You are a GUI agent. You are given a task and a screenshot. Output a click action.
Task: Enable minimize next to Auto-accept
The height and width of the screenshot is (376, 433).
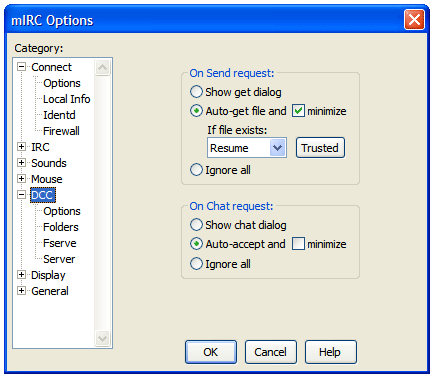298,244
